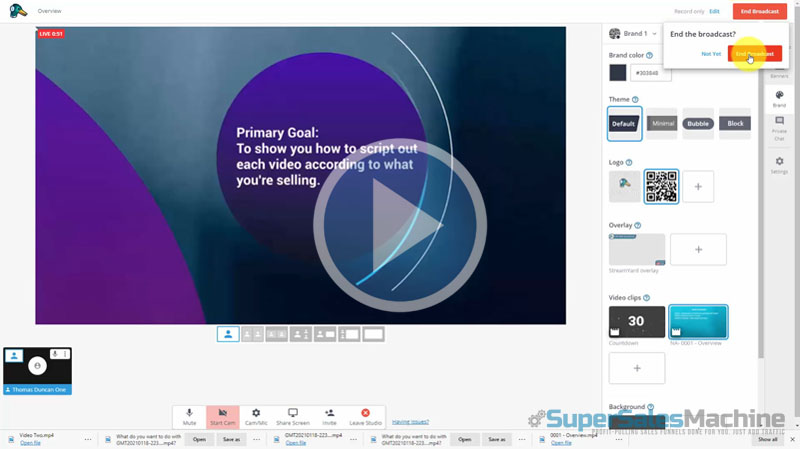This screenshot has width=800, height=449.
Task: Select the Countdown video clip thumbnail
Action: 637,323
